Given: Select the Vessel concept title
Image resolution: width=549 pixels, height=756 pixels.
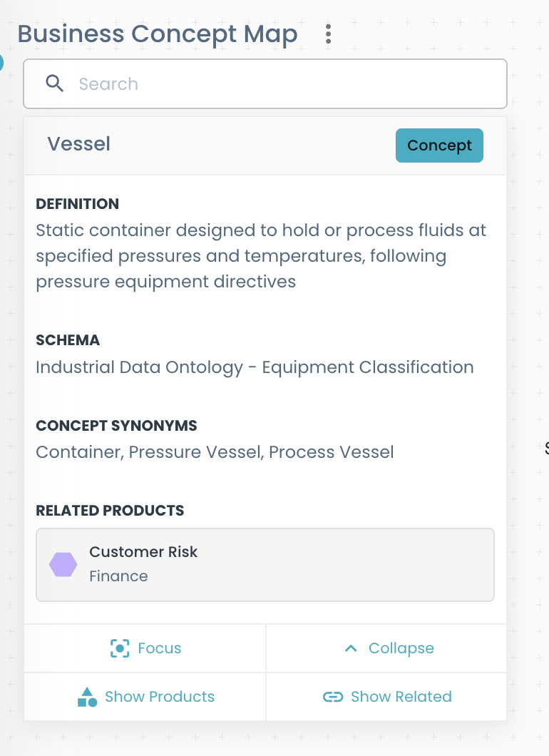Looking at the screenshot, I should [78, 144].
